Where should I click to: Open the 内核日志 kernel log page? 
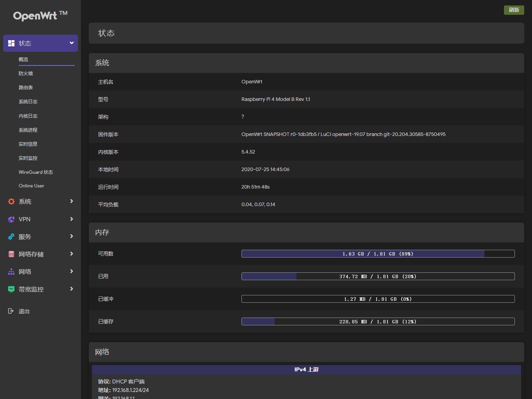tap(28, 116)
